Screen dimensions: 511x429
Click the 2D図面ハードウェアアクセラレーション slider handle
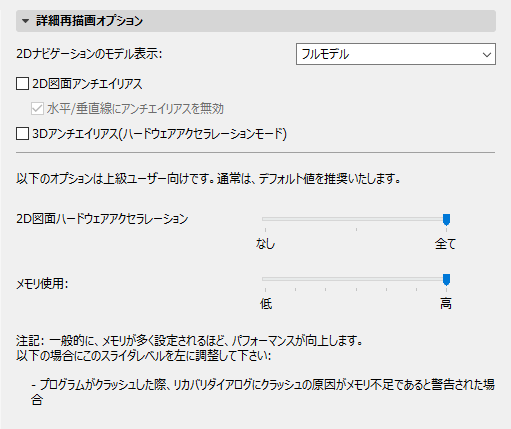point(446,220)
